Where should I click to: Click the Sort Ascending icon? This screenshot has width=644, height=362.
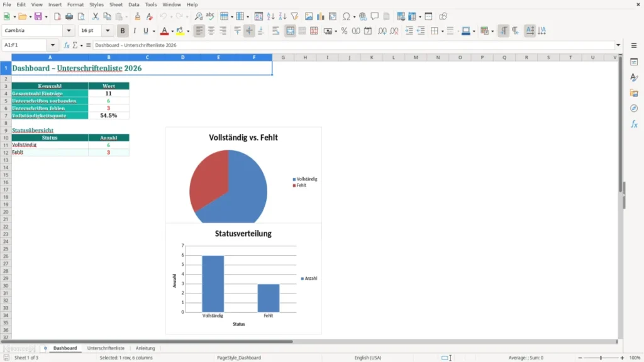[x=270, y=16]
